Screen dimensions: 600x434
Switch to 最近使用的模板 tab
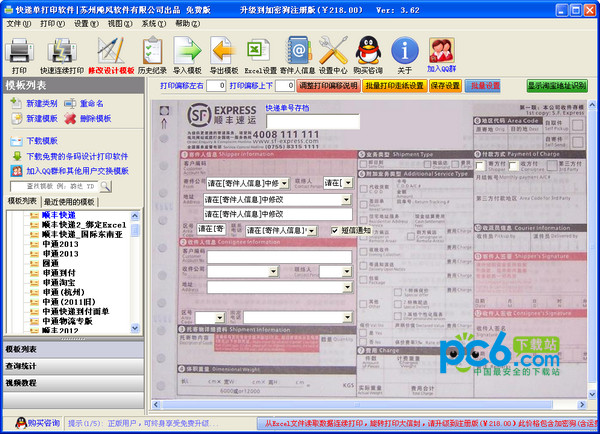pos(69,202)
